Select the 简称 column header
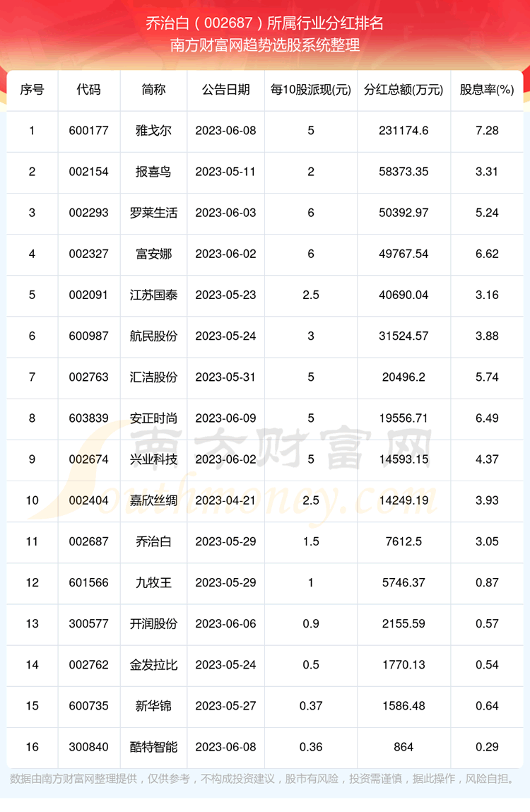Image resolution: width=530 pixels, height=812 pixels. click(153, 90)
